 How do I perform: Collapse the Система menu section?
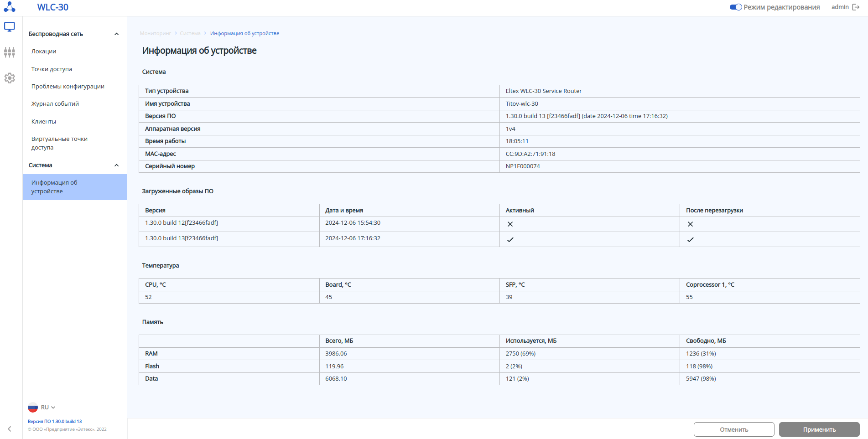click(116, 165)
